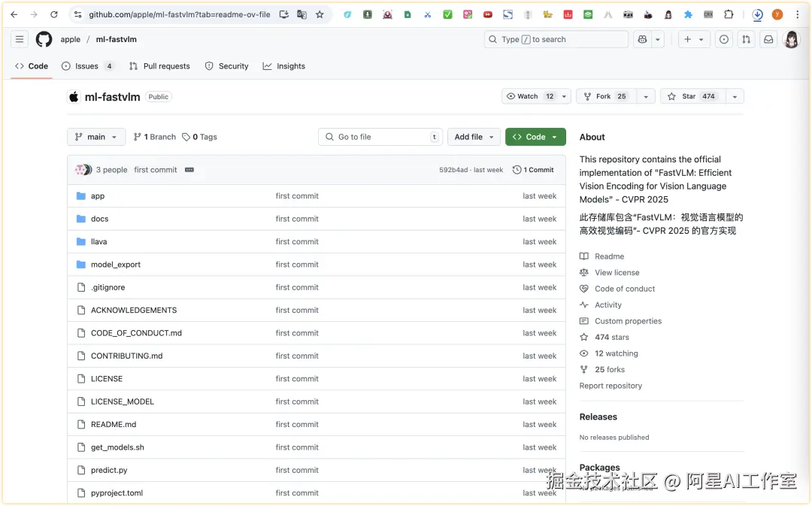Open Chrome downloads icon
The image size is (812, 506).
[x=757, y=14]
